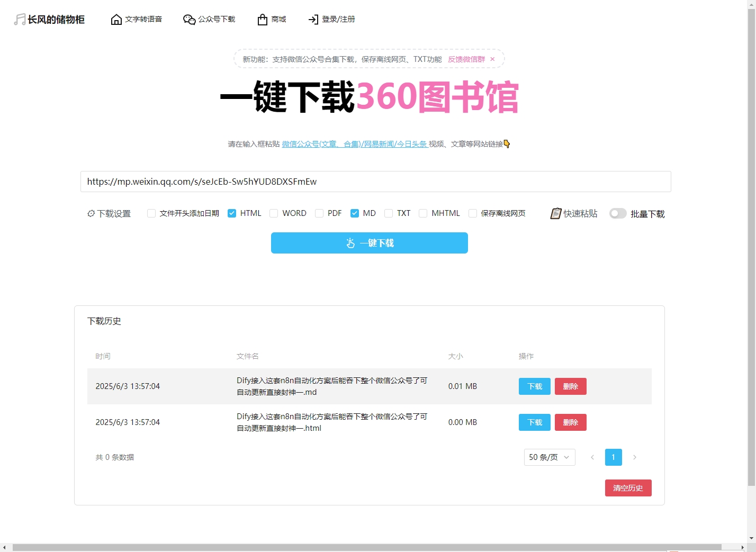The width and height of the screenshot is (756, 552).
Task: Click the scrollbar down arrow
Action: [x=751, y=538]
